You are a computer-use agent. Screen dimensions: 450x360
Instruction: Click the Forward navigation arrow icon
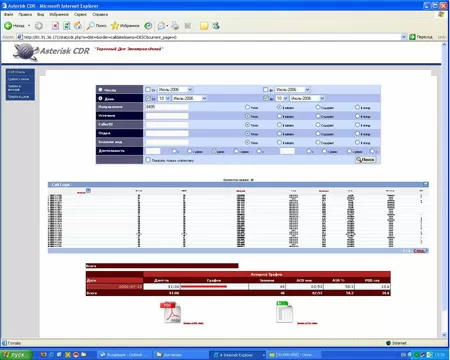pos(39,26)
